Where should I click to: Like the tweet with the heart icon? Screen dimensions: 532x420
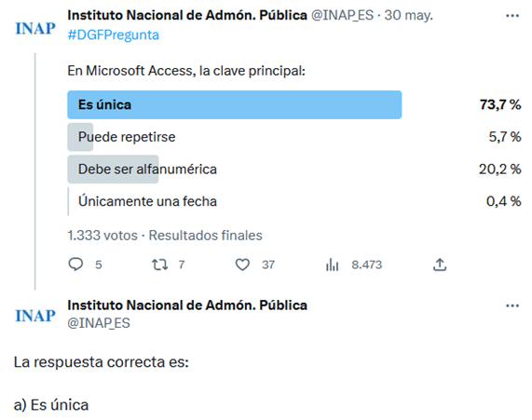(242, 264)
